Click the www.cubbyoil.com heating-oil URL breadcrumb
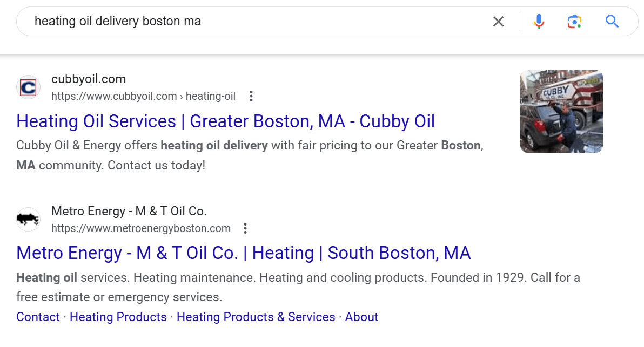The image size is (644, 347). pos(143,97)
